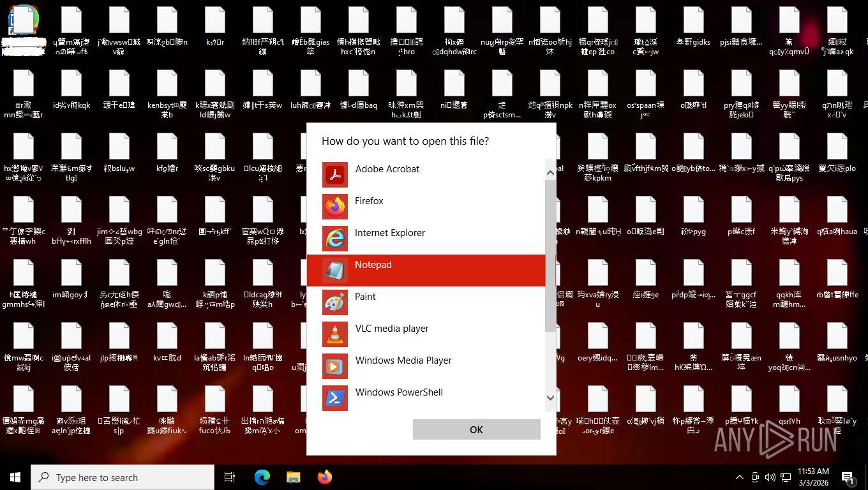Choose the VLC media player label
Image resolution: width=868 pixels, height=490 pixels.
[392, 329]
